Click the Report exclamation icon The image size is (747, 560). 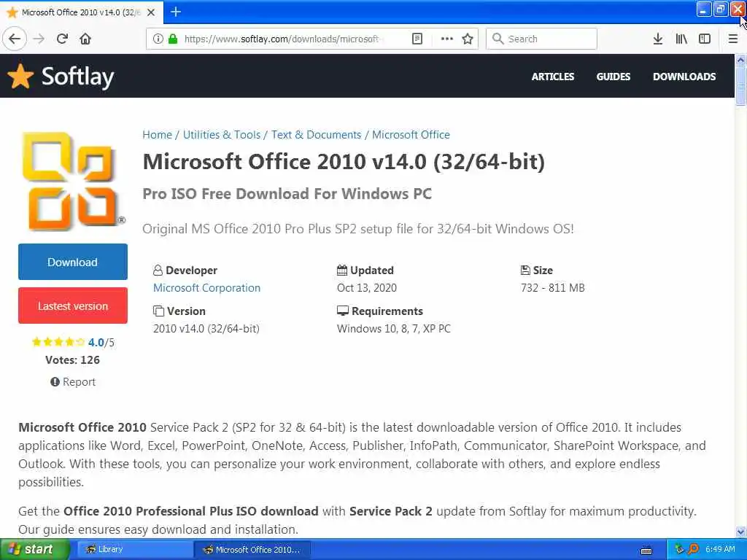point(55,382)
